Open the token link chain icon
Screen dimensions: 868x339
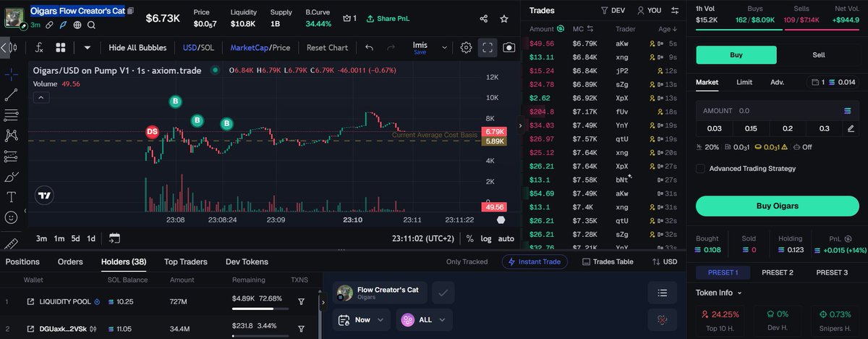pos(50,25)
